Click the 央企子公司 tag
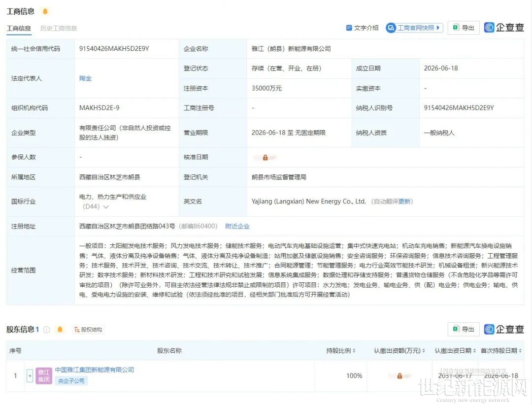This screenshot has width=532, height=405. (71, 381)
